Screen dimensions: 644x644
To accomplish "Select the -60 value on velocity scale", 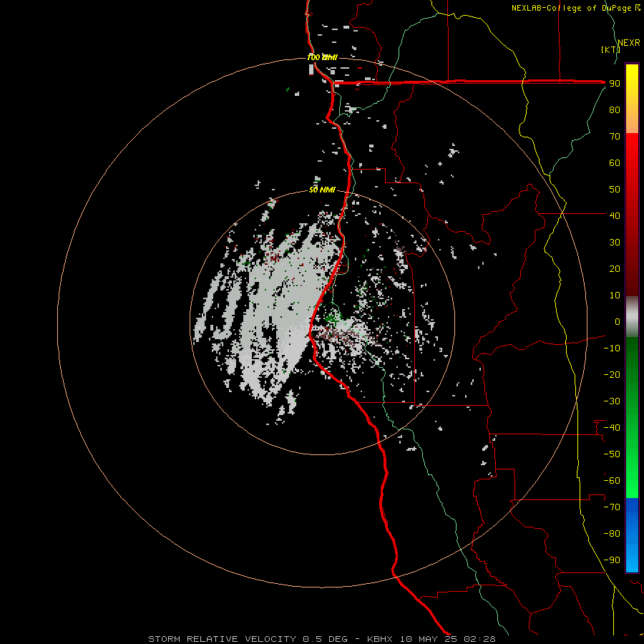I will (612, 481).
